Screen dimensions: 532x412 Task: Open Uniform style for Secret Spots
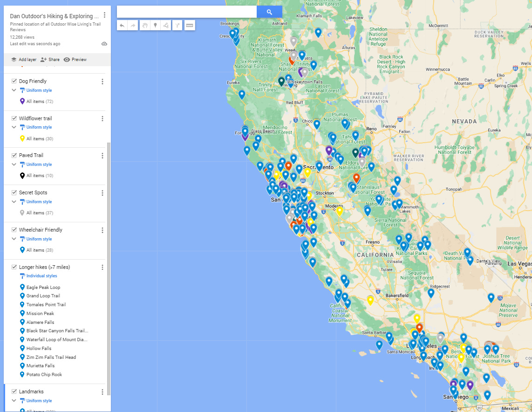click(x=36, y=202)
